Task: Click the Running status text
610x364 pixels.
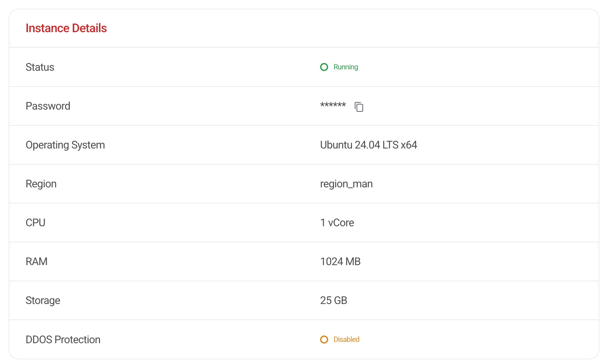Action: [346, 67]
